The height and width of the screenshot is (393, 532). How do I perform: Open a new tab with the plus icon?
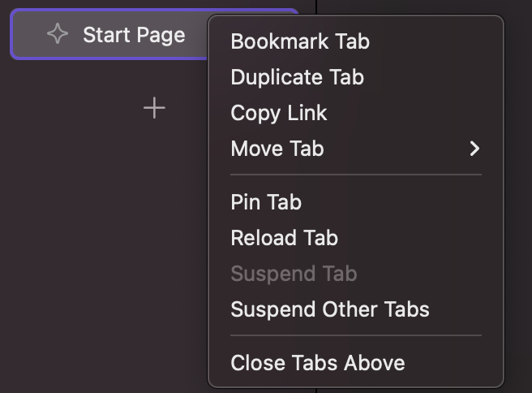[x=154, y=108]
